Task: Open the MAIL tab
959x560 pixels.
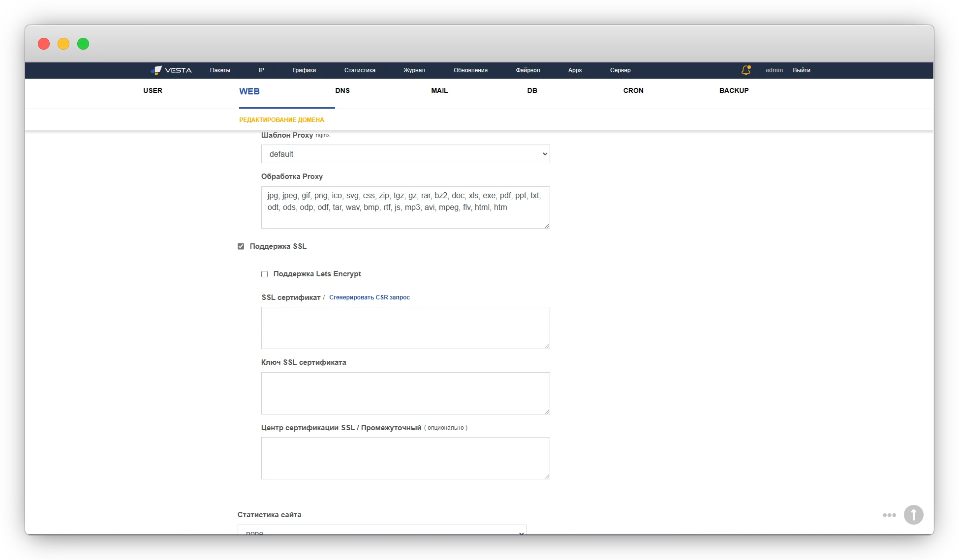Action: click(x=439, y=90)
